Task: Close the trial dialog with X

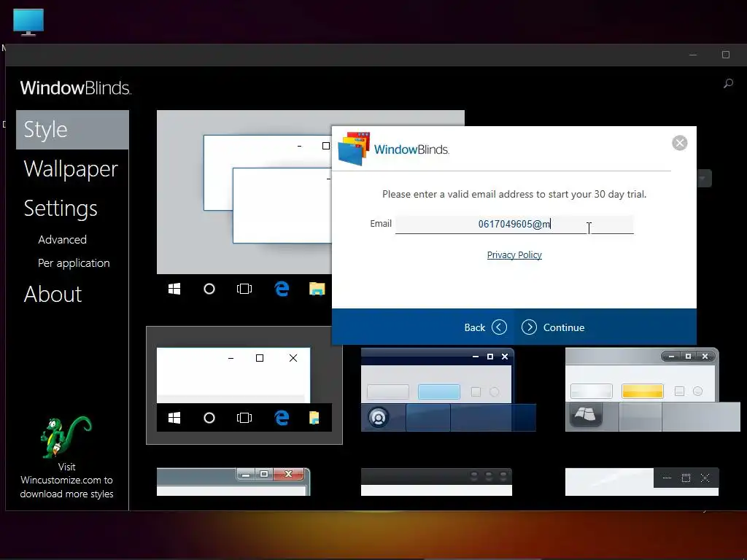Action: click(679, 143)
